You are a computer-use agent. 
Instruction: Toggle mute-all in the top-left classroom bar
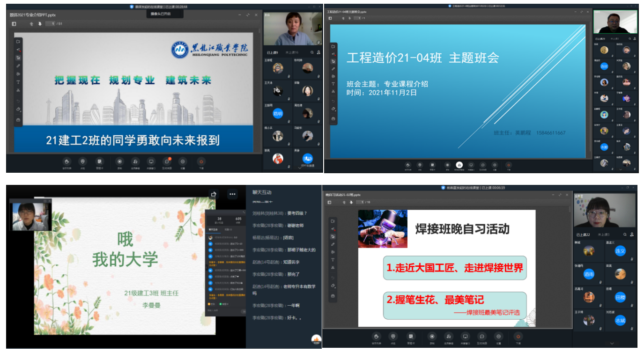pos(135,161)
